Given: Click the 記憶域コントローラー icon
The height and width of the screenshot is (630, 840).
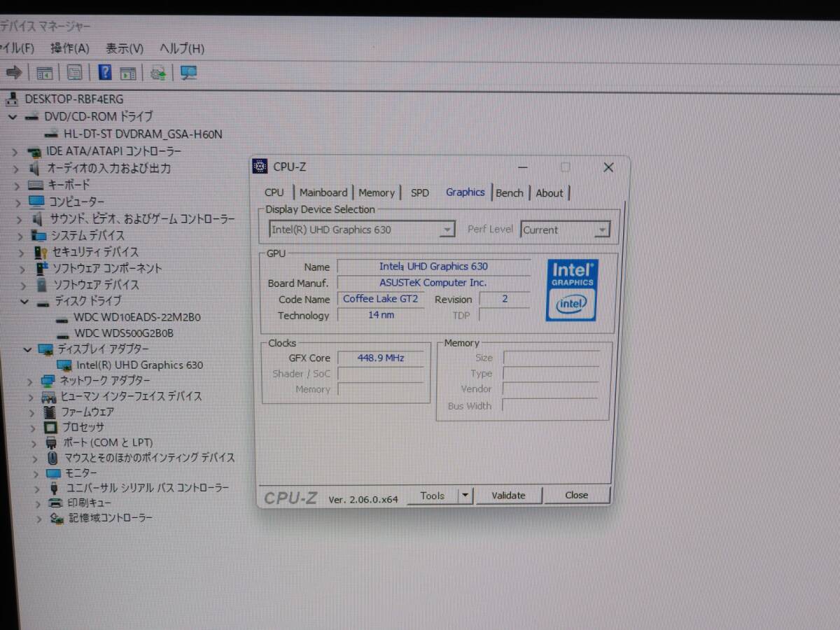Looking at the screenshot, I should click(x=57, y=519).
